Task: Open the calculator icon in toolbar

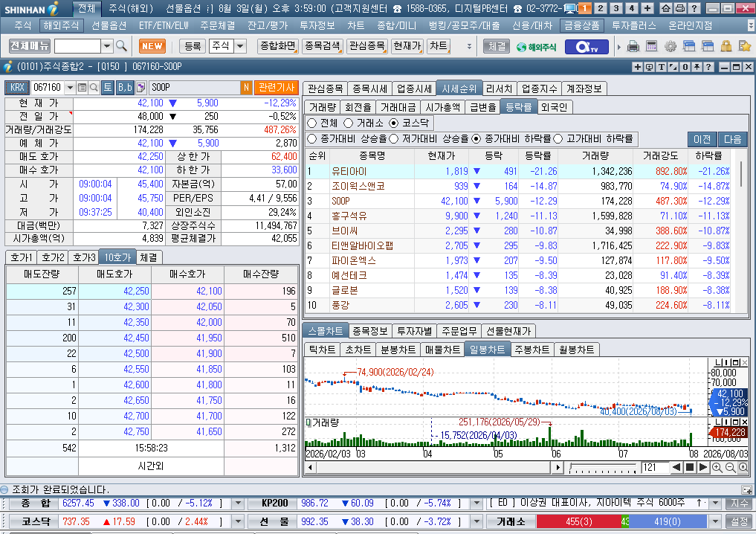Action: click(651, 47)
